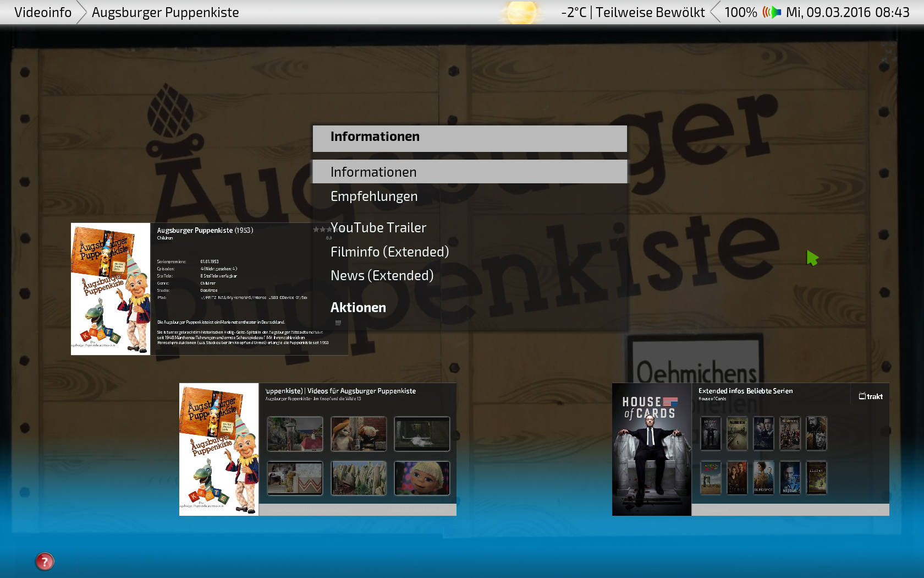Click the 100% volume value

coord(740,12)
